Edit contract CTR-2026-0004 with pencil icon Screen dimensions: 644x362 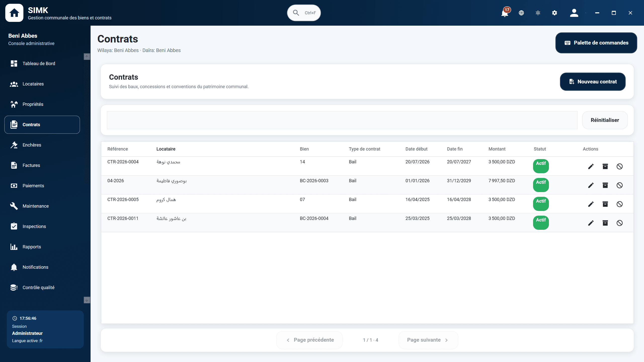[591, 166]
